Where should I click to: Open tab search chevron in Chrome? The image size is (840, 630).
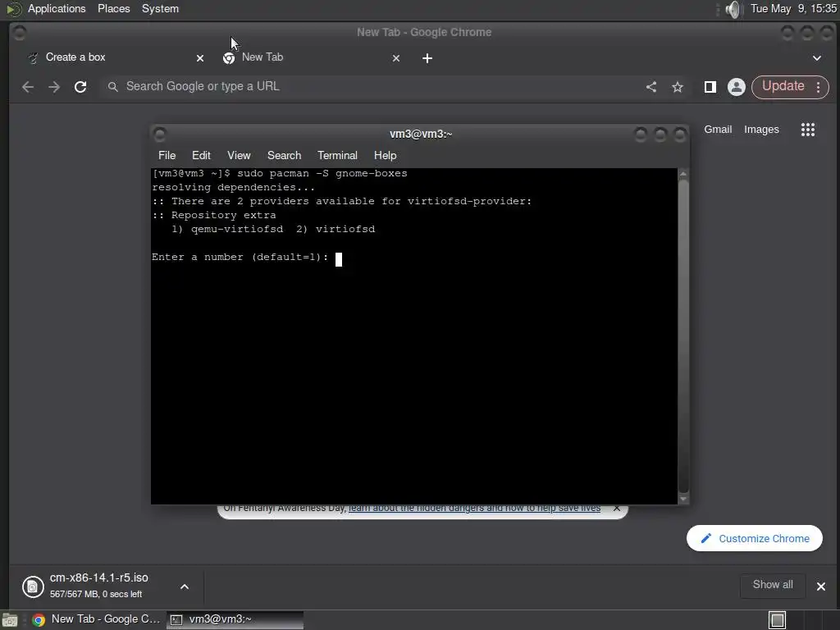817,58
